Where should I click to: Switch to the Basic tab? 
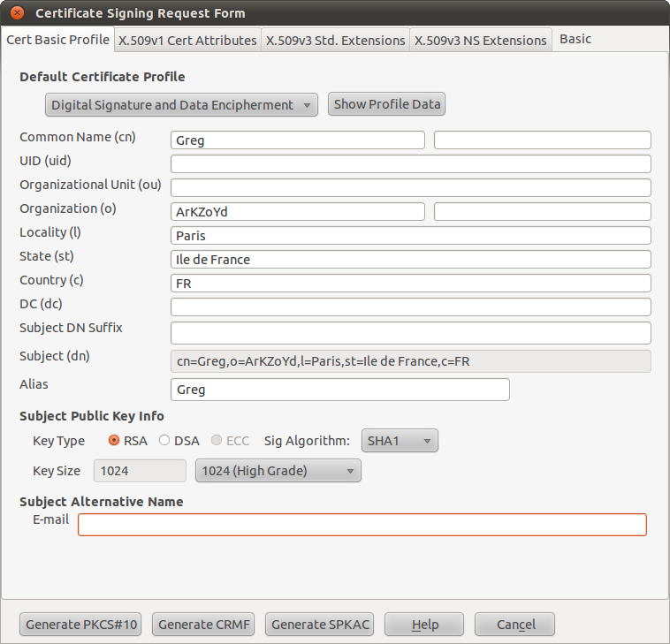click(x=575, y=39)
